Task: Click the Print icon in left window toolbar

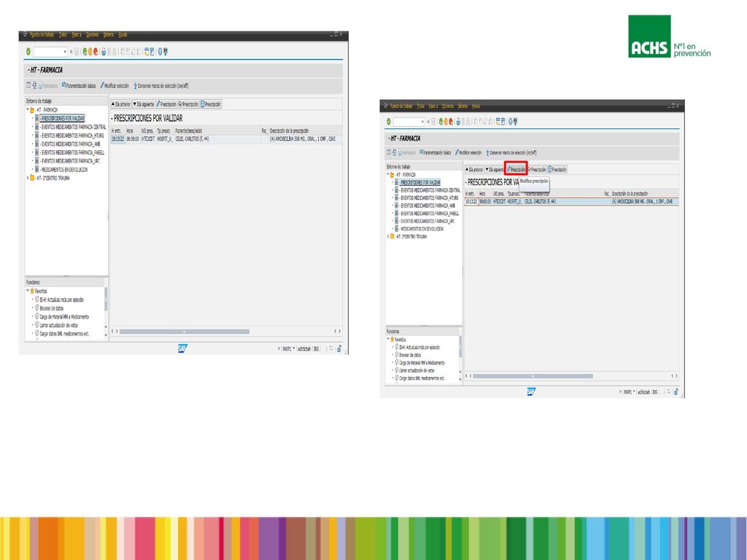Action: [x=104, y=52]
